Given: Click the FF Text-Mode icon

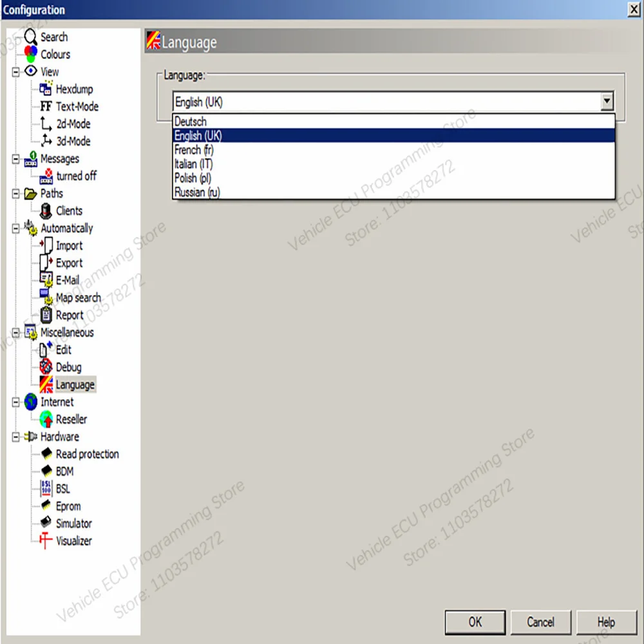Looking at the screenshot, I should click(x=46, y=106).
